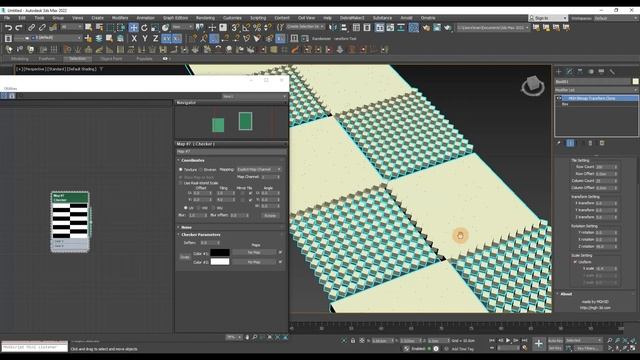Screen dimensions: 640x360
Task: Toggle the V Tile checkbox
Action: click(251, 200)
